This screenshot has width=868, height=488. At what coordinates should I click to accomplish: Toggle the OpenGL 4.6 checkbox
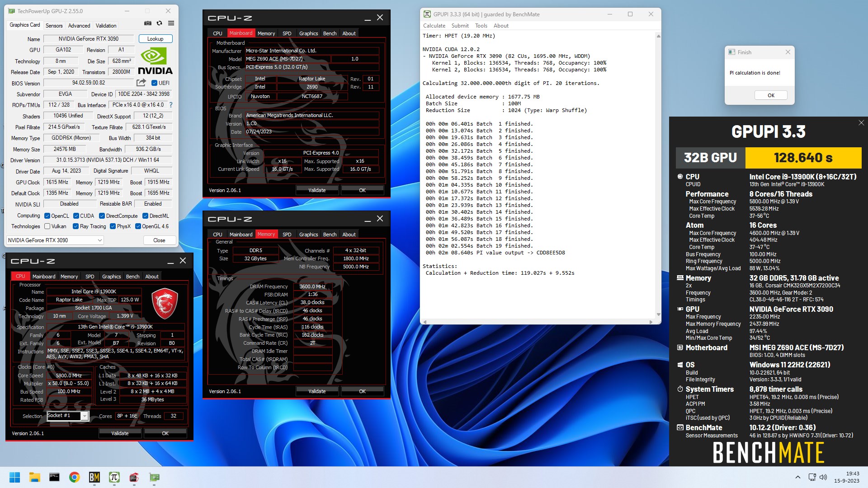138,226
